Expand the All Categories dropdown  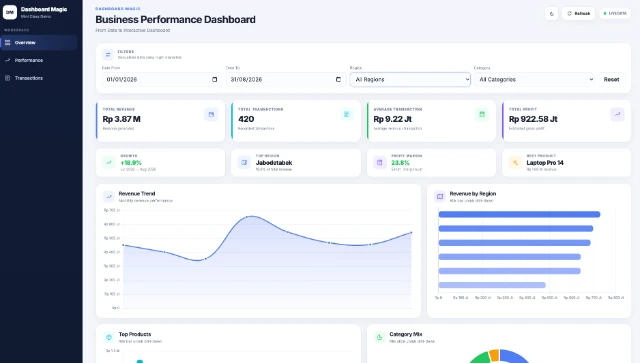click(534, 79)
